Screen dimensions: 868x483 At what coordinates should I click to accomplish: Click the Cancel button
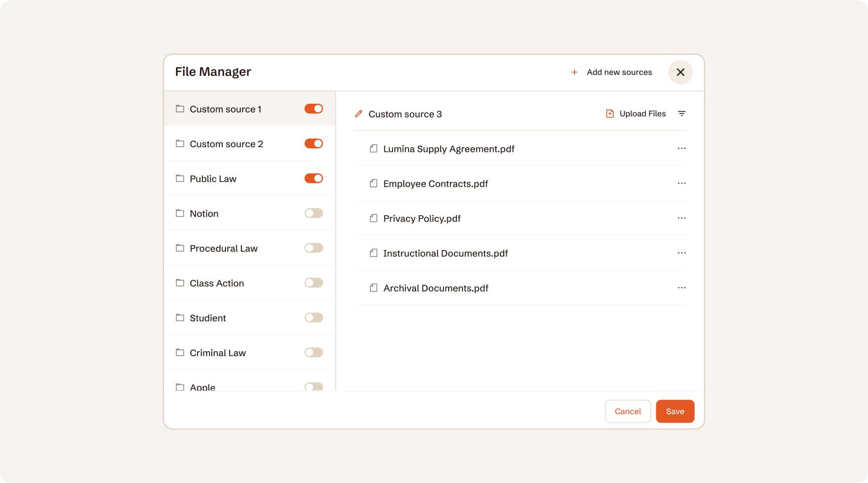point(627,411)
